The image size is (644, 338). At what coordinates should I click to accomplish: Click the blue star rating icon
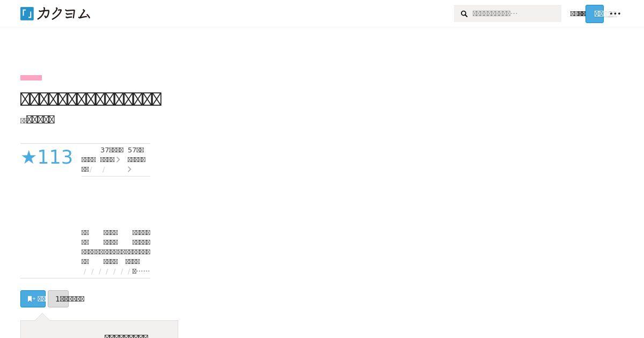[x=28, y=157]
